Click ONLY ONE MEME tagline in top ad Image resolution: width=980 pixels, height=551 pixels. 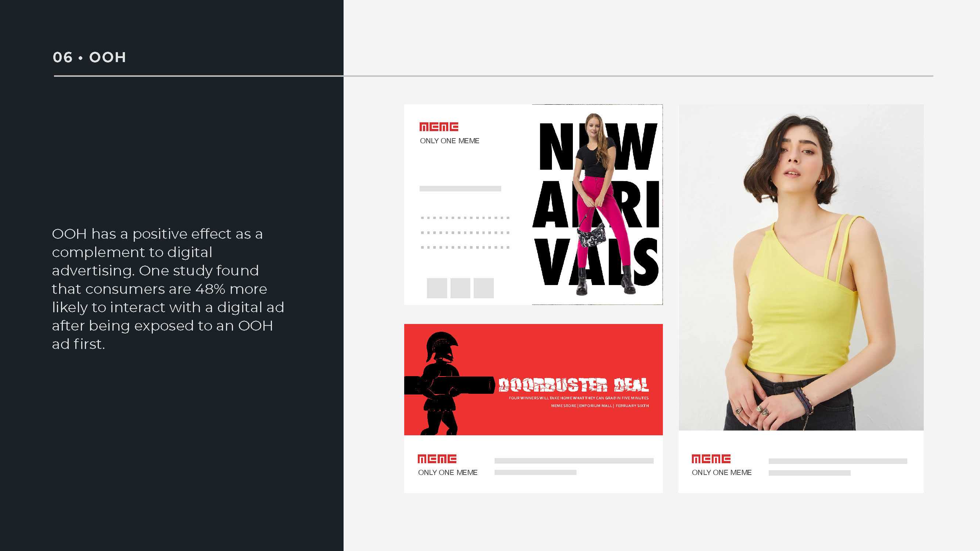coord(449,141)
